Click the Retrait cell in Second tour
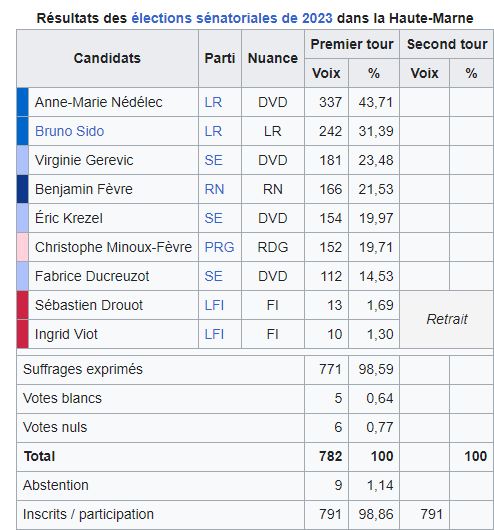Viewport: 494px width, 530px height. [446, 319]
